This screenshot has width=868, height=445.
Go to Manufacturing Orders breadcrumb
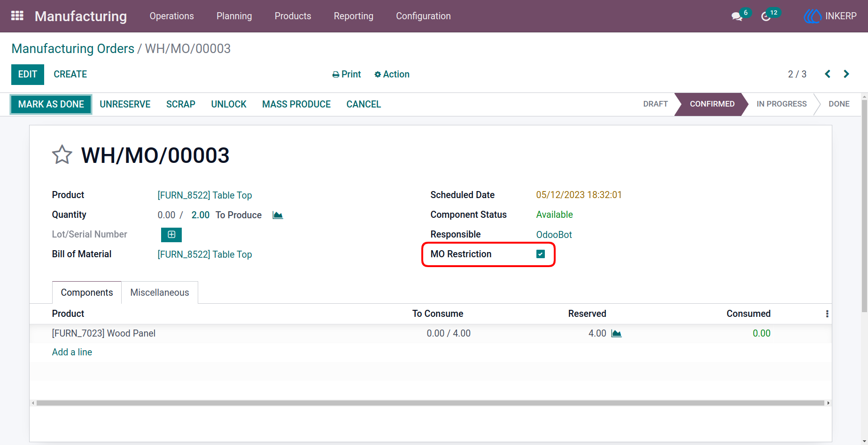(73, 48)
